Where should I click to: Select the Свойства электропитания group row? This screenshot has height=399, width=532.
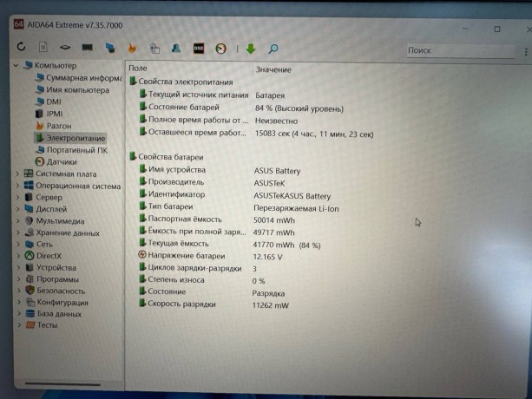[181, 82]
